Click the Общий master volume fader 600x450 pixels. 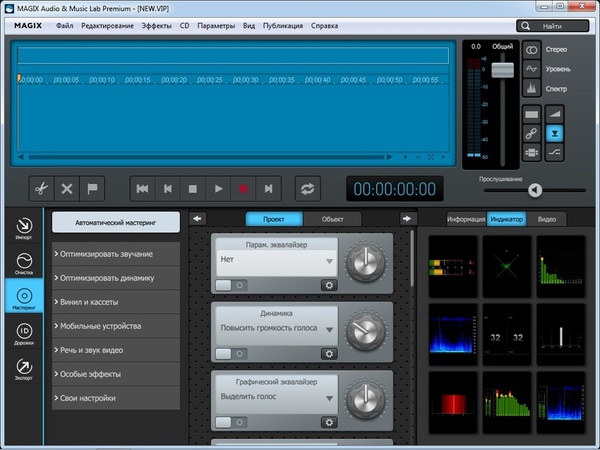[x=502, y=70]
